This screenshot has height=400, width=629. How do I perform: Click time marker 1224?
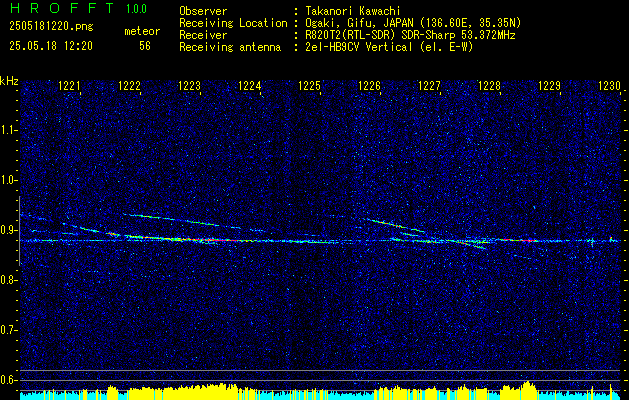(x=250, y=86)
